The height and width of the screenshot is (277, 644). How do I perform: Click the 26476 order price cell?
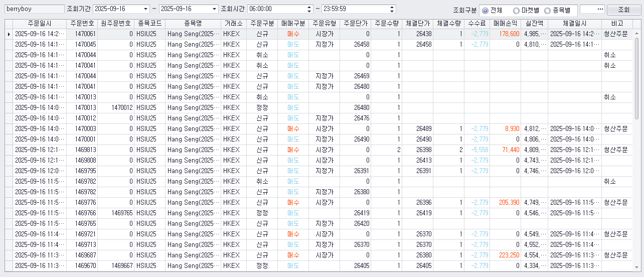tap(356, 118)
